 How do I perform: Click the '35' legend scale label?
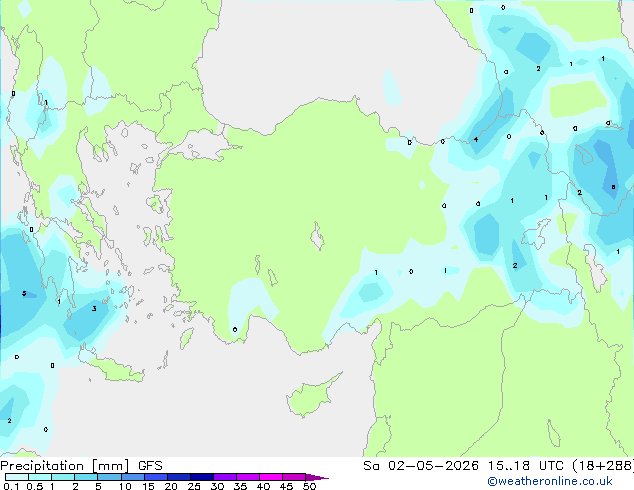point(240,486)
